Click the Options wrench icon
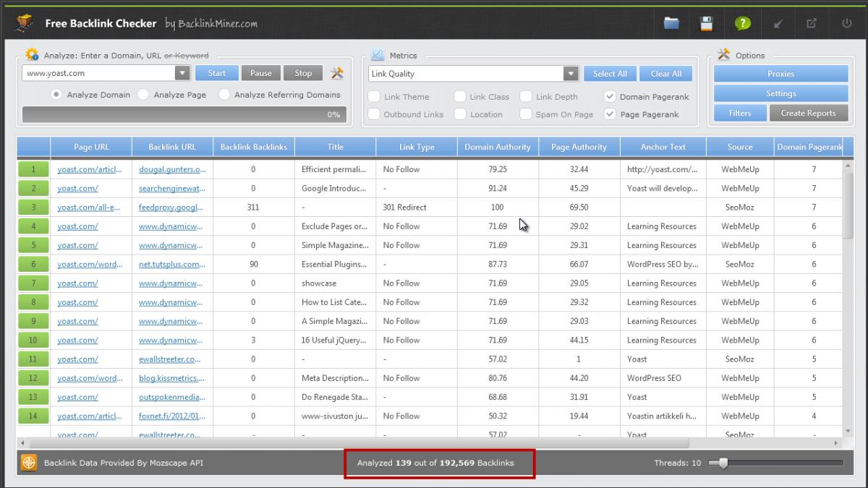The height and width of the screenshot is (488, 868). (x=723, y=55)
